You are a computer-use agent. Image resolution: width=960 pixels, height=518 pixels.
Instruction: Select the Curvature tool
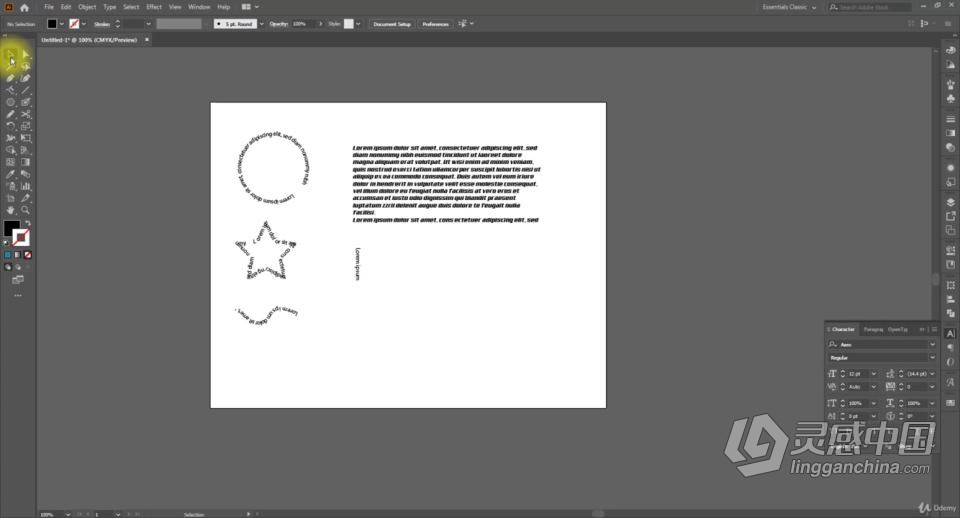click(26, 78)
